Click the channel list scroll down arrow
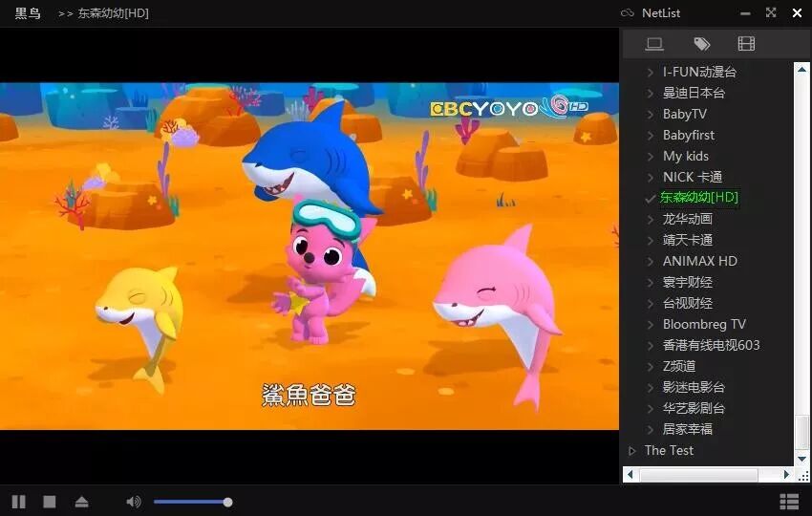Image resolution: width=812 pixels, height=516 pixels. click(x=802, y=459)
